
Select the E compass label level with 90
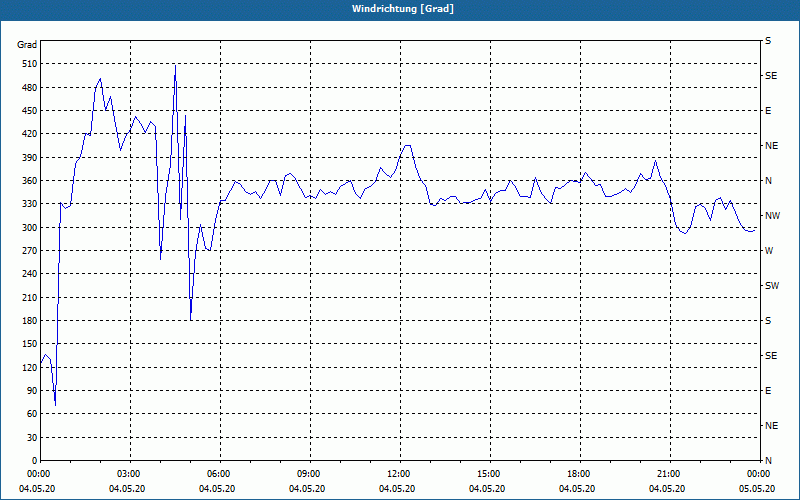click(768, 391)
